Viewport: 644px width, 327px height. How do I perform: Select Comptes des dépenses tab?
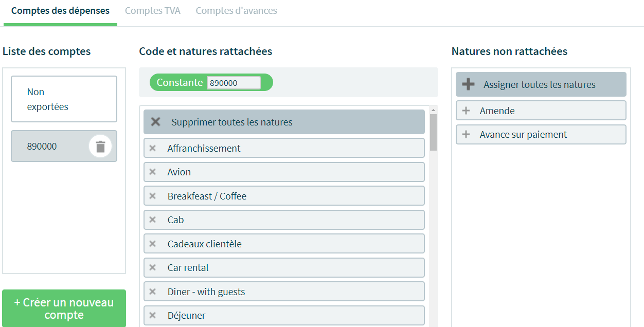pyautogui.click(x=60, y=11)
